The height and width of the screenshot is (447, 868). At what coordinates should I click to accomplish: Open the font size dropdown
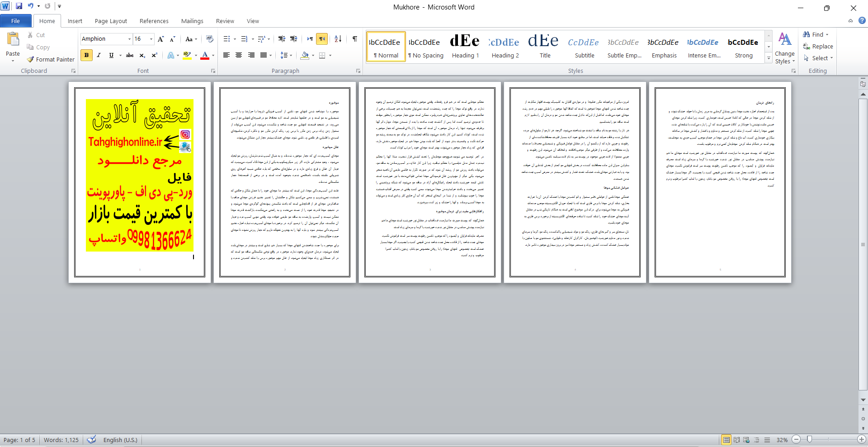[x=151, y=39]
